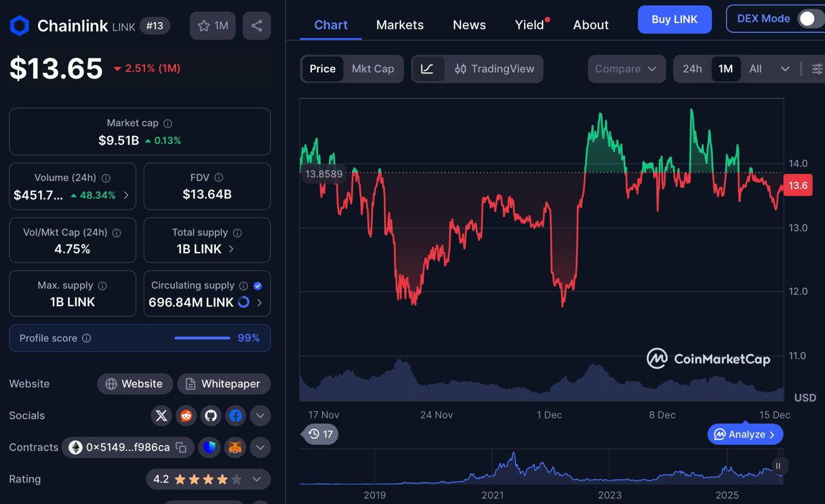Click the Buy LINK button
Image resolution: width=825 pixels, height=504 pixels.
pos(674,19)
